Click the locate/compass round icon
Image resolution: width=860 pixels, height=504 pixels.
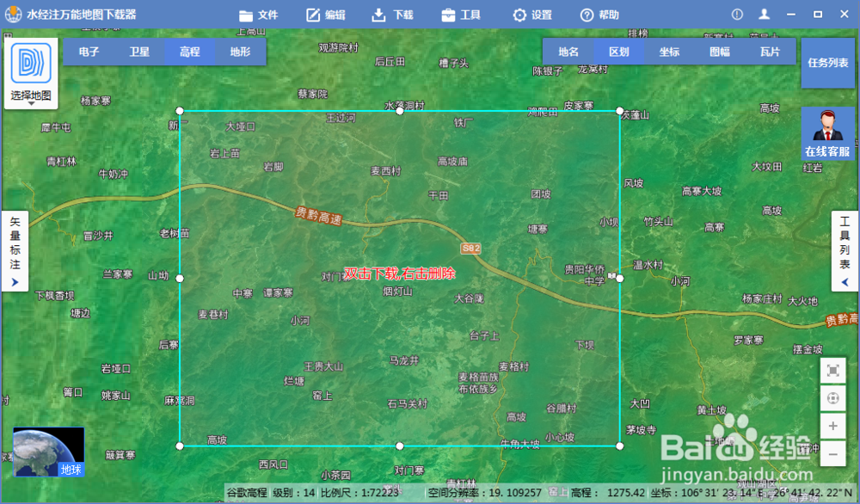[x=832, y=398]
